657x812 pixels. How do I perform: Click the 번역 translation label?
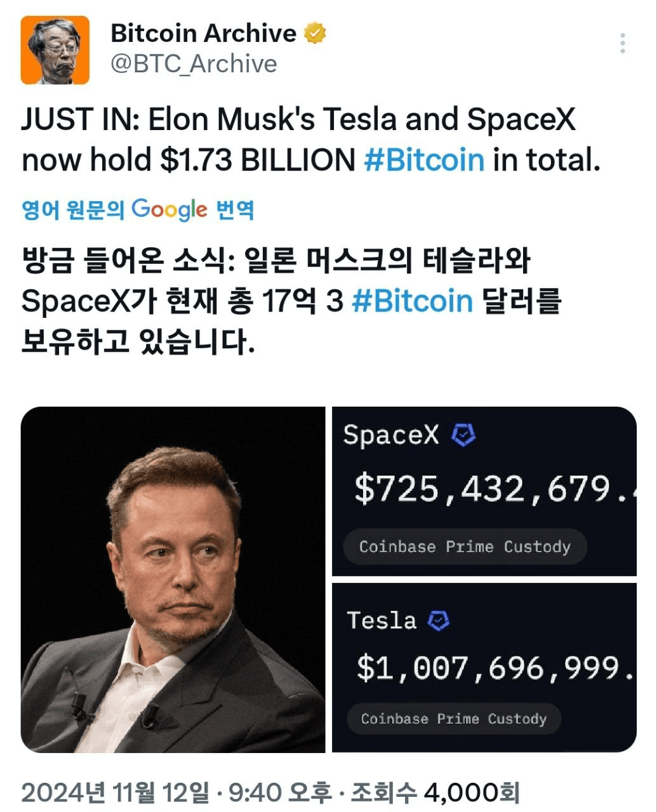tap(236, 210)
